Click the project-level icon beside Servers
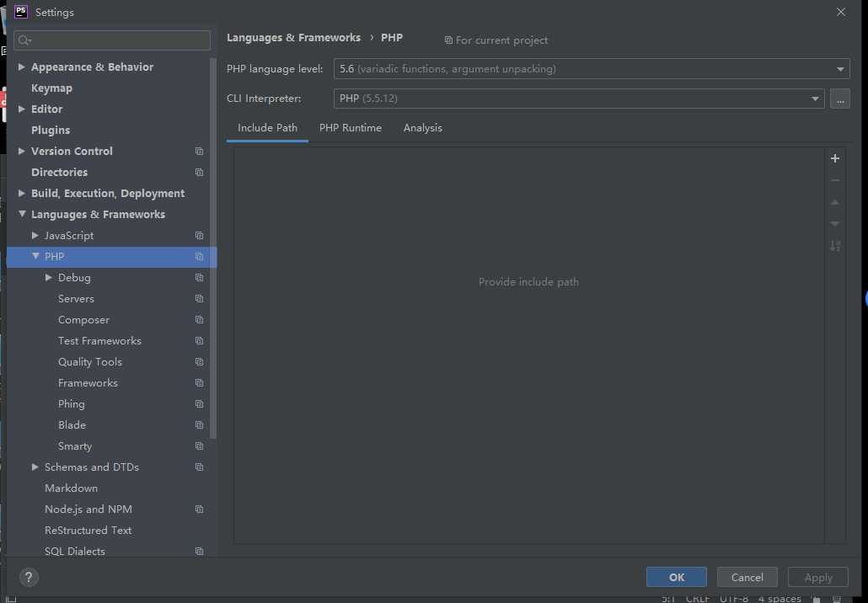Image resolution: width=868 pixels, height=603 pixels. (199, 299)
